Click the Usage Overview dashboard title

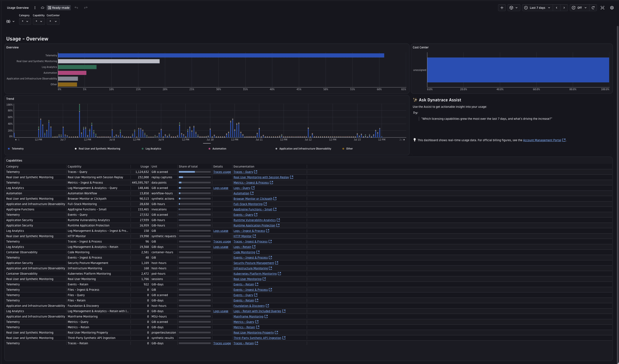[18, 8]
